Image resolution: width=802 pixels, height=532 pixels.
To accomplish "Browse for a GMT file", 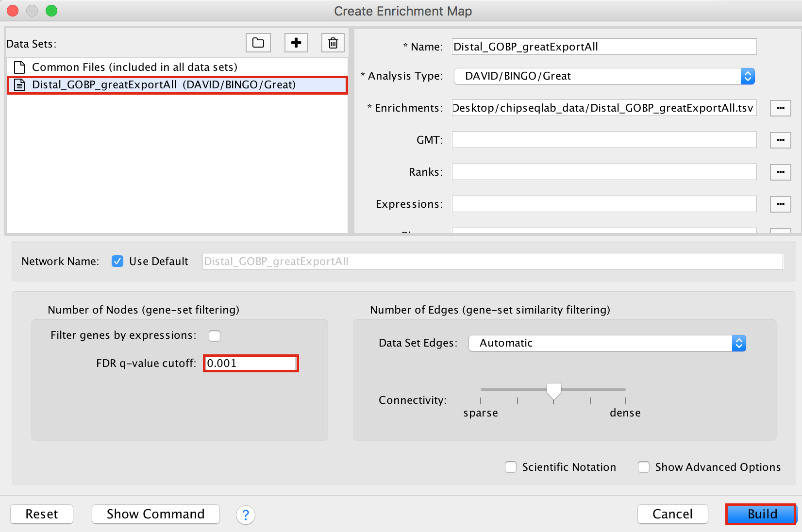I will pyautogui.click(x=780, y=140).
